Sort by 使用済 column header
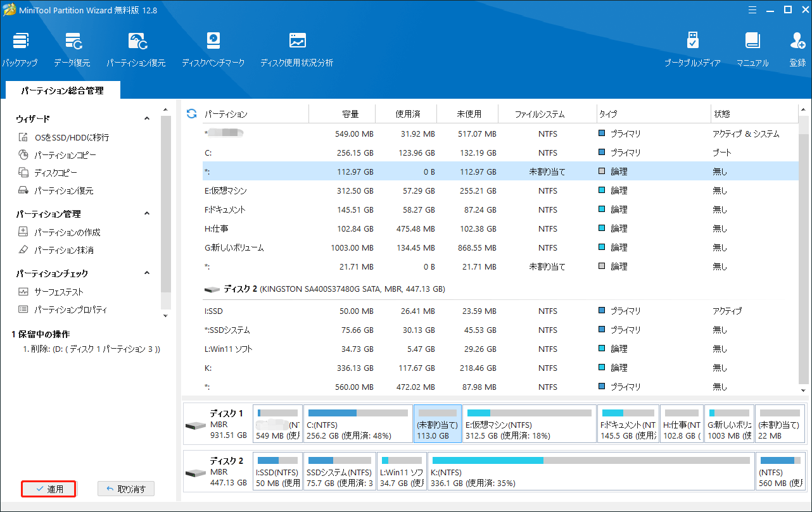 tap(406, 114)
